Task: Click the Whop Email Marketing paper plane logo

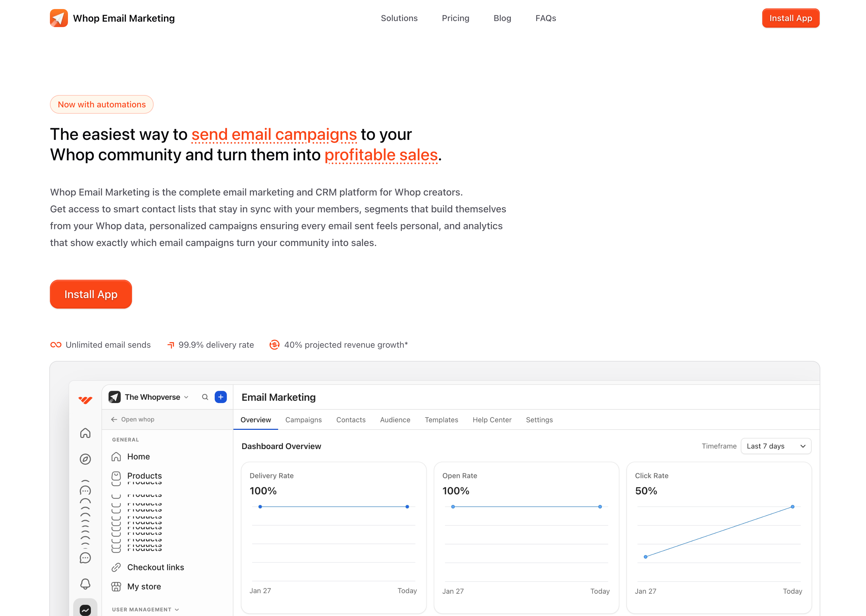Action: tap(59, 18)
